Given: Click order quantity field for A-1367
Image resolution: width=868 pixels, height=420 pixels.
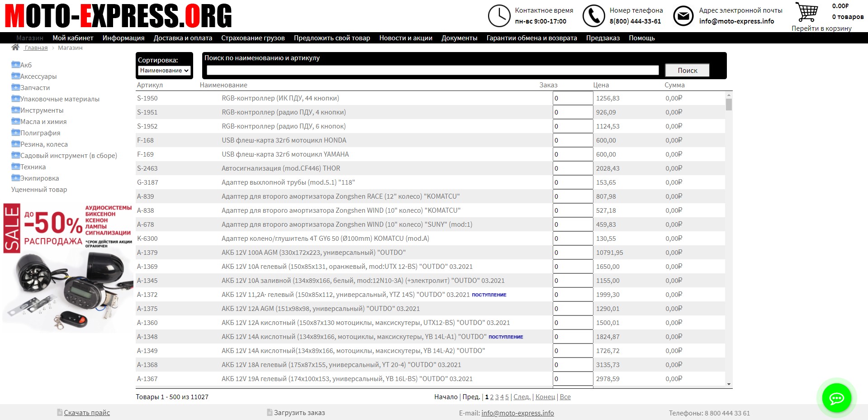Looking at the screenshot, I should (x=573, y=379).
